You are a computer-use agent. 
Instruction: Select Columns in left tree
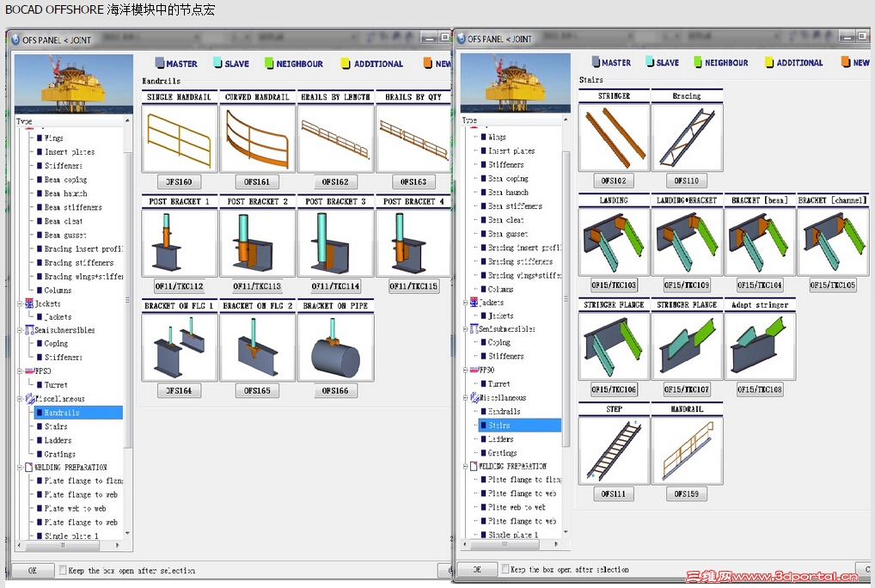tap(58, 290)
